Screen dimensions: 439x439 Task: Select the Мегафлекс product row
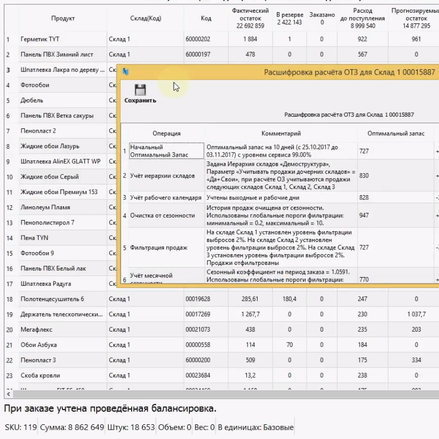pyautogui.click(x=36, y=330)
